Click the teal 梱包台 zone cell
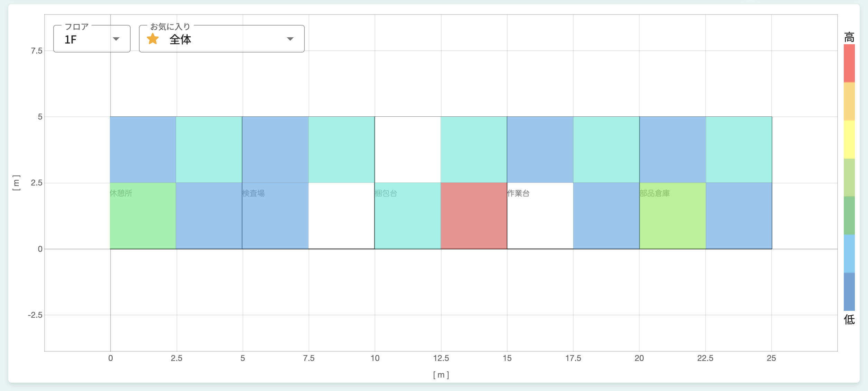Viewport: 868px width, 391px height. pyautogui.click(x=408, y=221)
